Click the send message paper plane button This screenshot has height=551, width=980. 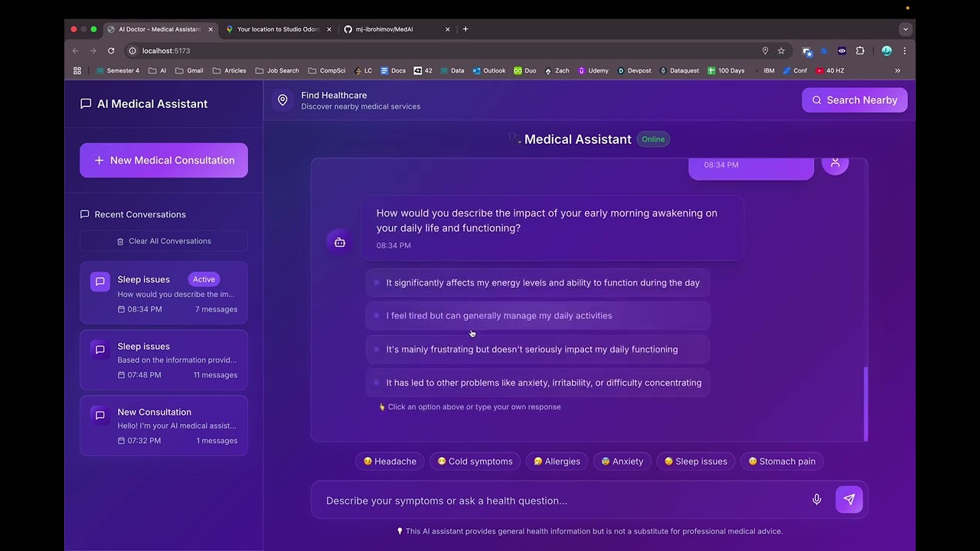click(x=849, y=500)
